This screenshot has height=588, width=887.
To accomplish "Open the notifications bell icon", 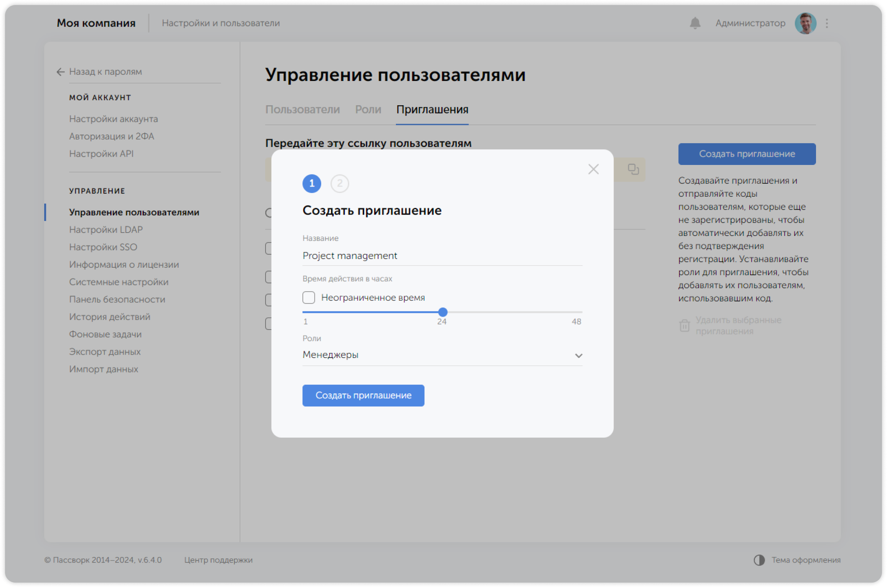I will point(694,23).
